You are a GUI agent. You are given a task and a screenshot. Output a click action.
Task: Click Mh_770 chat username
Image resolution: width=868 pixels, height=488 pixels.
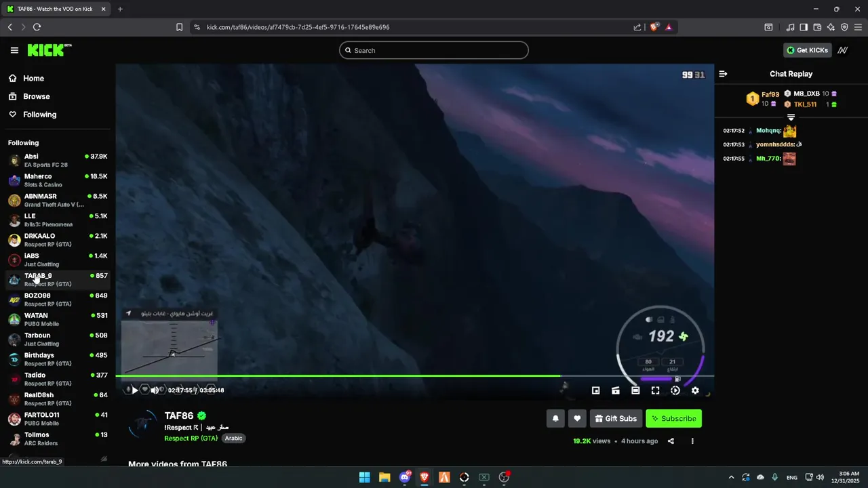pos(768,159)
